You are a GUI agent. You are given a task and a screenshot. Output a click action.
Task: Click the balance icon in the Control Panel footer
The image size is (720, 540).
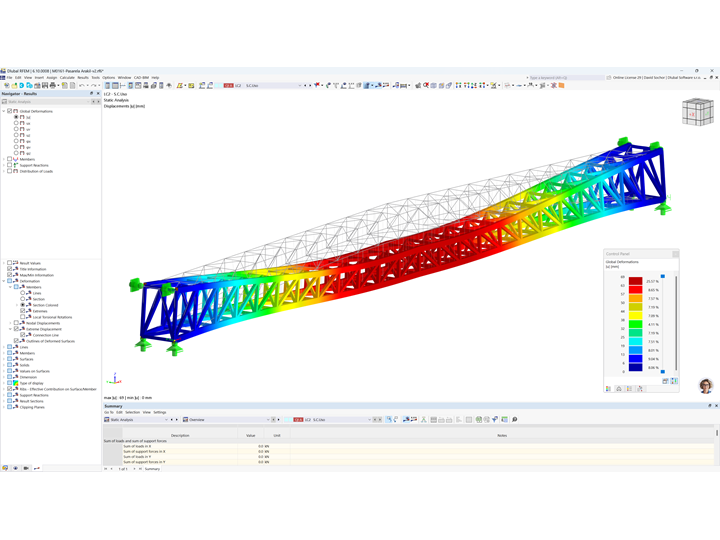[x=619, y=388]
